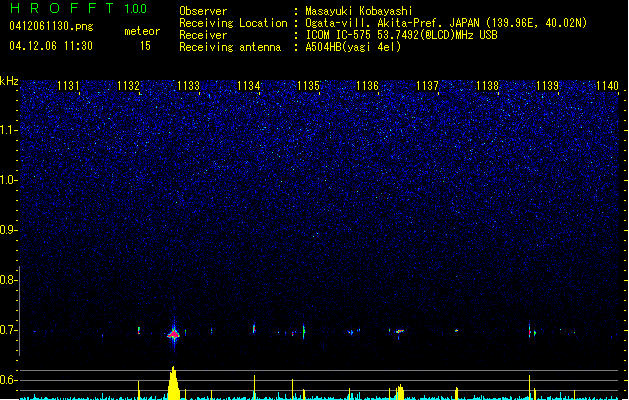
Task: Click time axis label 1139
Action: [548, 86]
